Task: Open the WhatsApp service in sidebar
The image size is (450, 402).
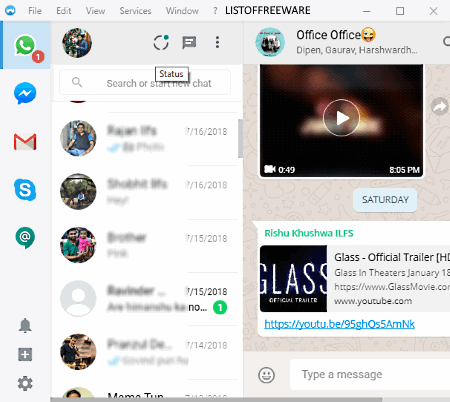Action: (25, 45)
